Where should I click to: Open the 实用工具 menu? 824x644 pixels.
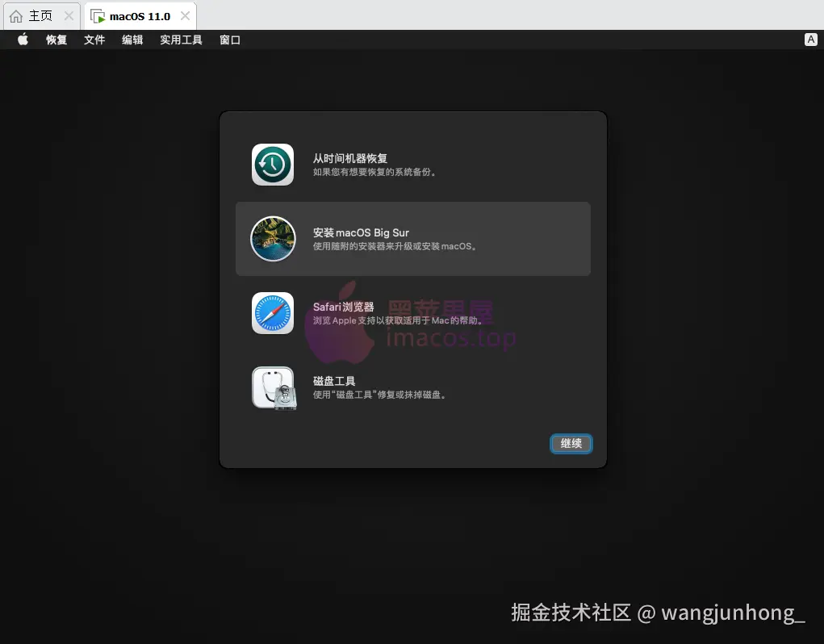tap(181, 39)
